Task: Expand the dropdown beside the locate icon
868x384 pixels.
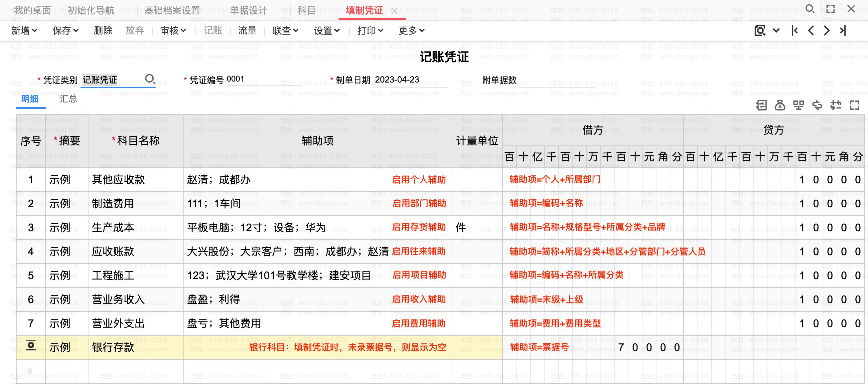Action: pos(776,31)
